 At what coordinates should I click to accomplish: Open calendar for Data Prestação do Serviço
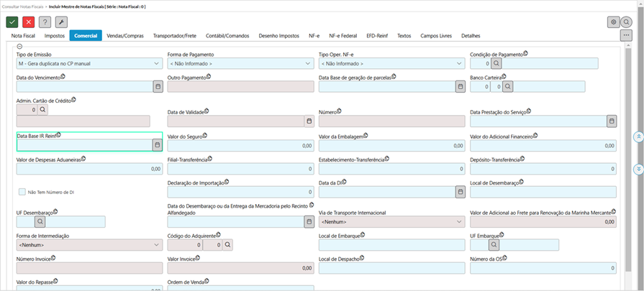click(612, 121)
